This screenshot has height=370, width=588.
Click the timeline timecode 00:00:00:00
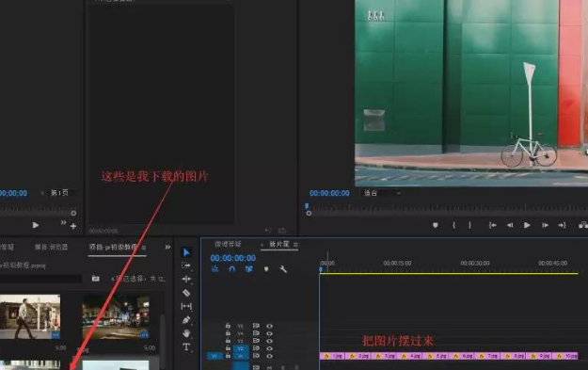[233, 258]
